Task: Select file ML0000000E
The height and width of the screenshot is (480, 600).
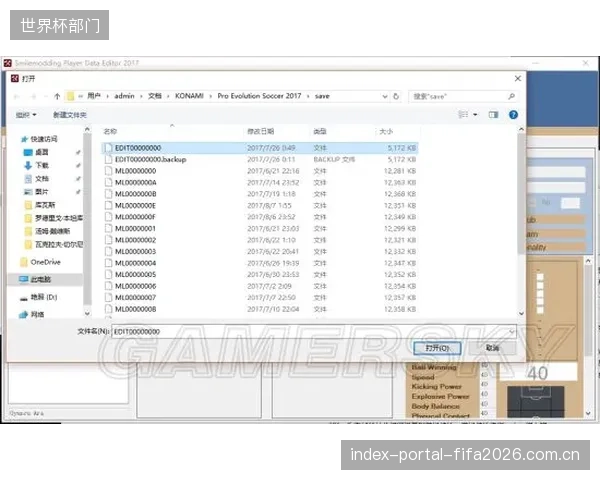Action: [x=260, y=206]
